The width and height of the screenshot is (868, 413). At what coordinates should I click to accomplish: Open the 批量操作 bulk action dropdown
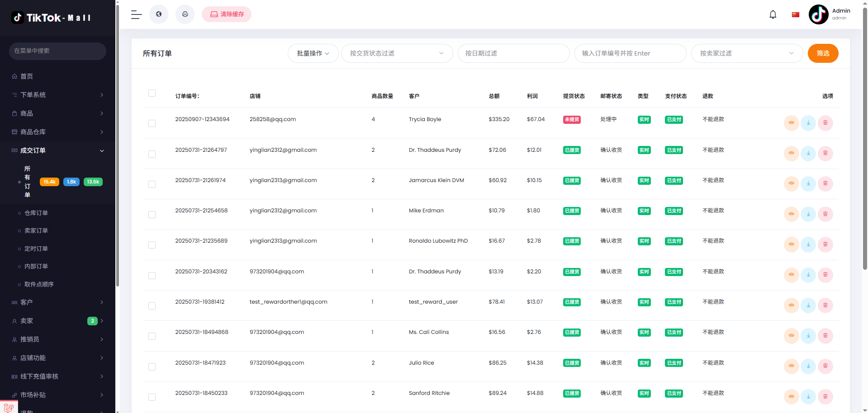(313, 53)
